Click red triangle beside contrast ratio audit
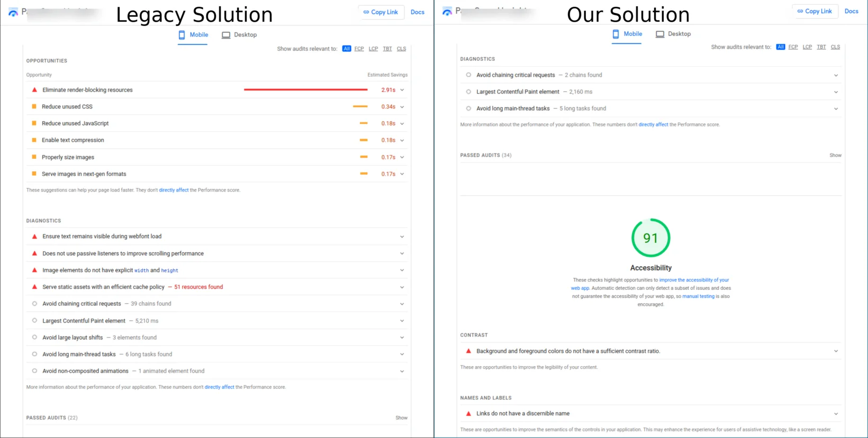The height and width of the screenshot is (438, 868). 468,351
